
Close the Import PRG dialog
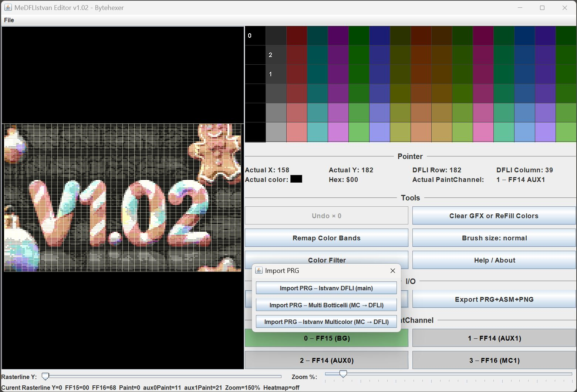click(x=393, y=271)
